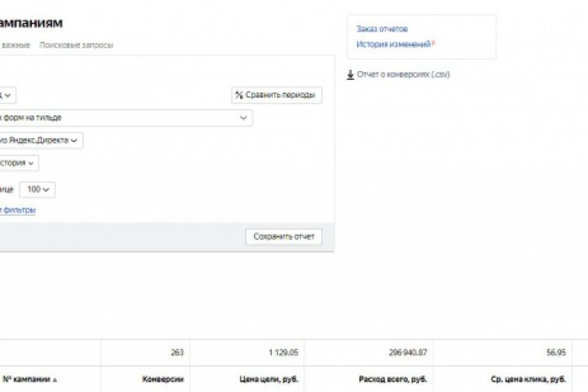Open the period dropdown at top of filters
This screenshot has width=588, height=392.
8,95
